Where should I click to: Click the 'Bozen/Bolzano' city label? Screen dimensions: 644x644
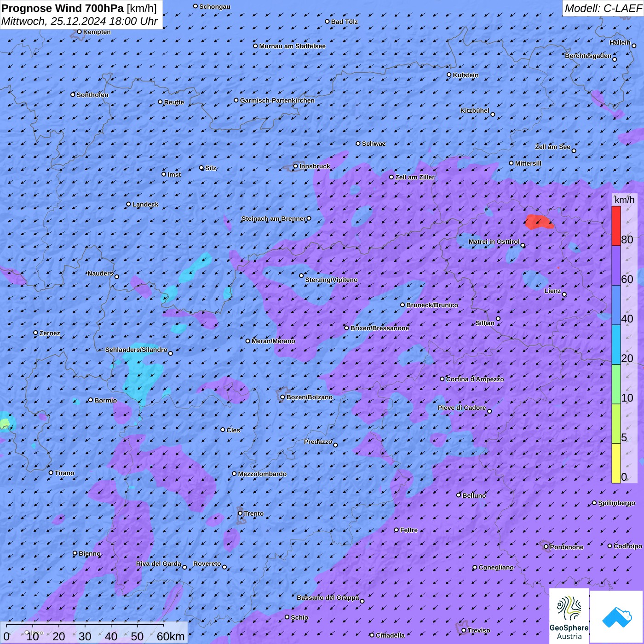[x=310, y=397]
